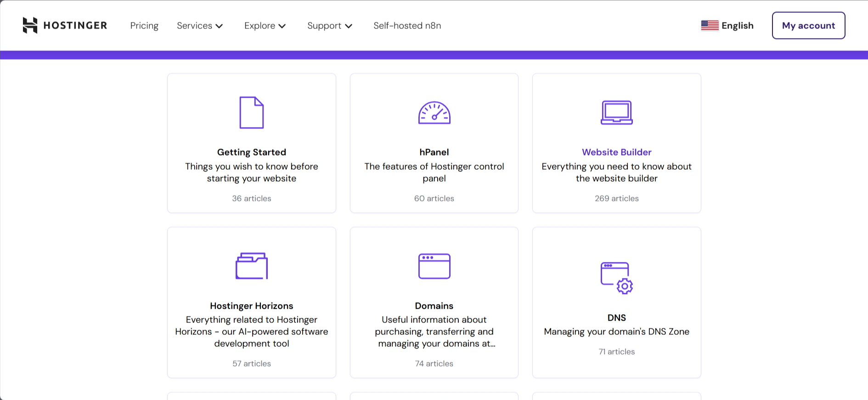868x400 pixels.
Task: Click 'Useful information about purchasing' description
Action: coord(434,332)
